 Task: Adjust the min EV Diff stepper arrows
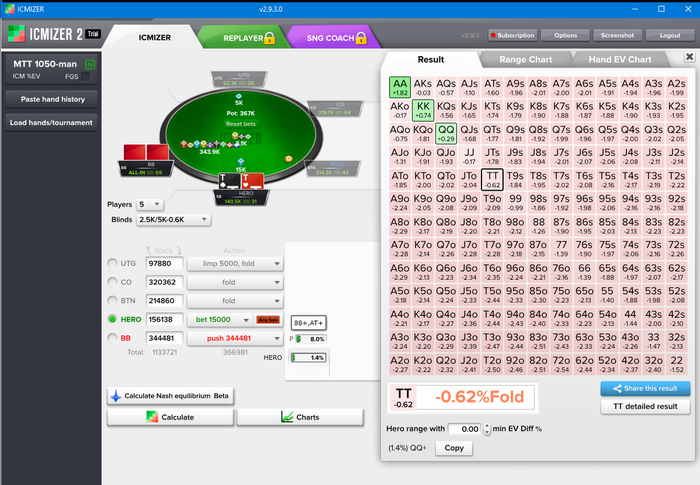tap(487, 429)
